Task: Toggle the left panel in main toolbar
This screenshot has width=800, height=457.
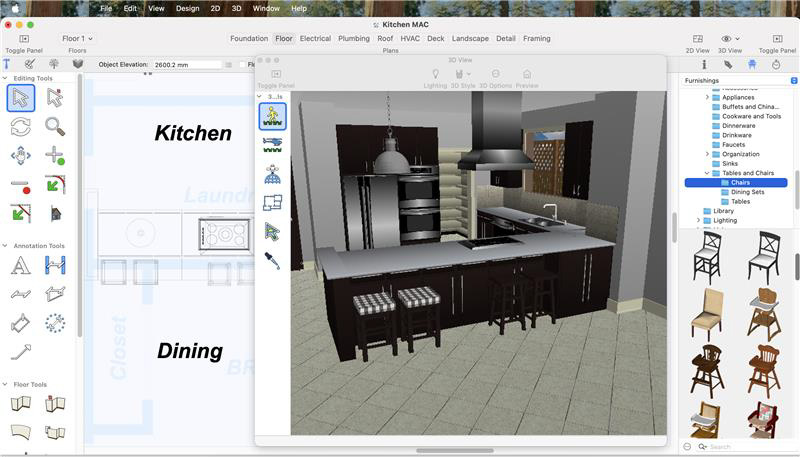Action: (x=22, y=39)
